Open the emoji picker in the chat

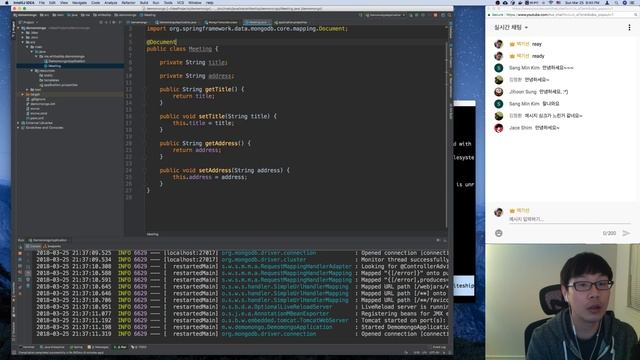pos(499,233)
